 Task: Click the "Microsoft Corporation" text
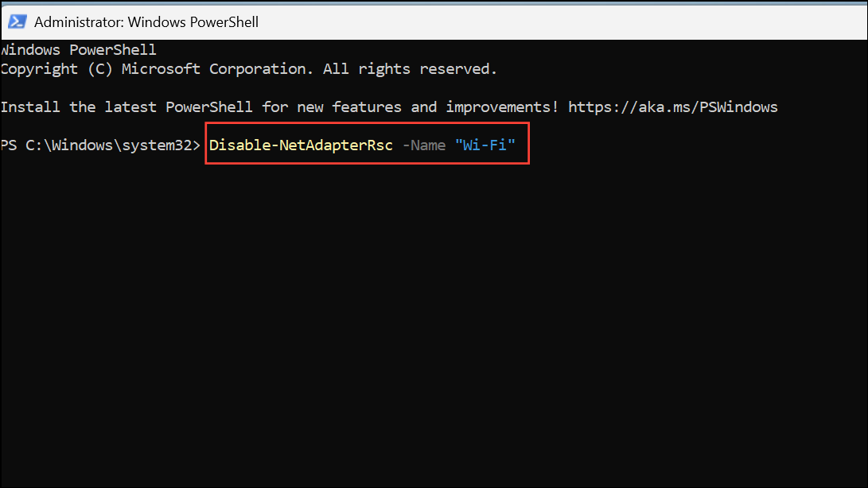tap(214, 69)
